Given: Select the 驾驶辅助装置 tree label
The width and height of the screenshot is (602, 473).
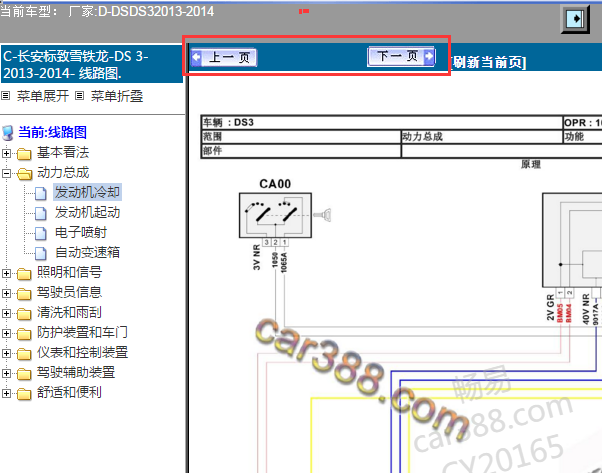Looking at the screenshot, I should [76, 372].
